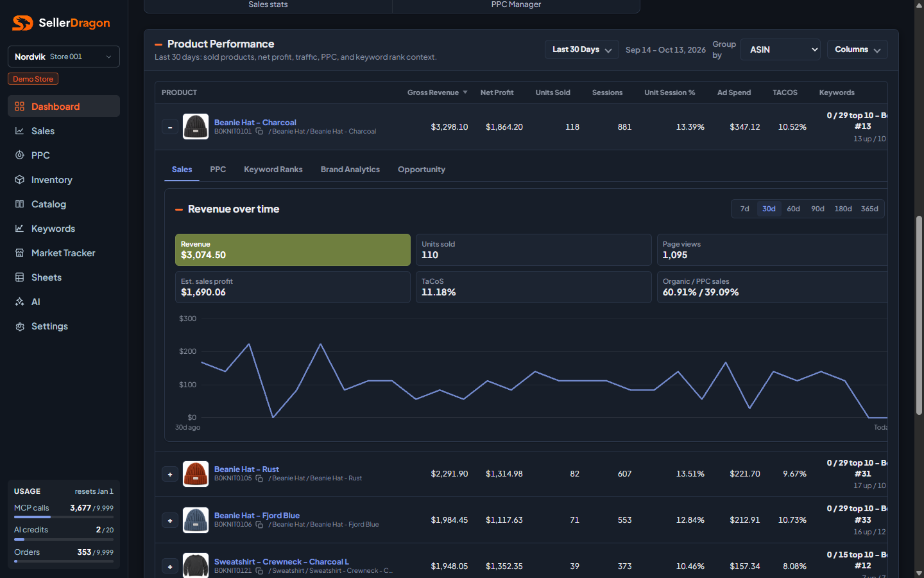Screen dimensions: 924x578
Task: Select the 7d chart range
Action: point(744,209)
